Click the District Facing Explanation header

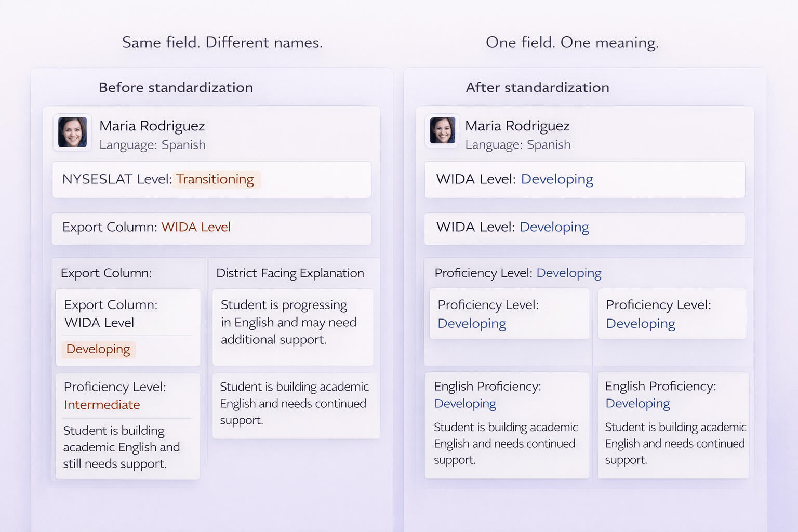(x=290, y=273)
